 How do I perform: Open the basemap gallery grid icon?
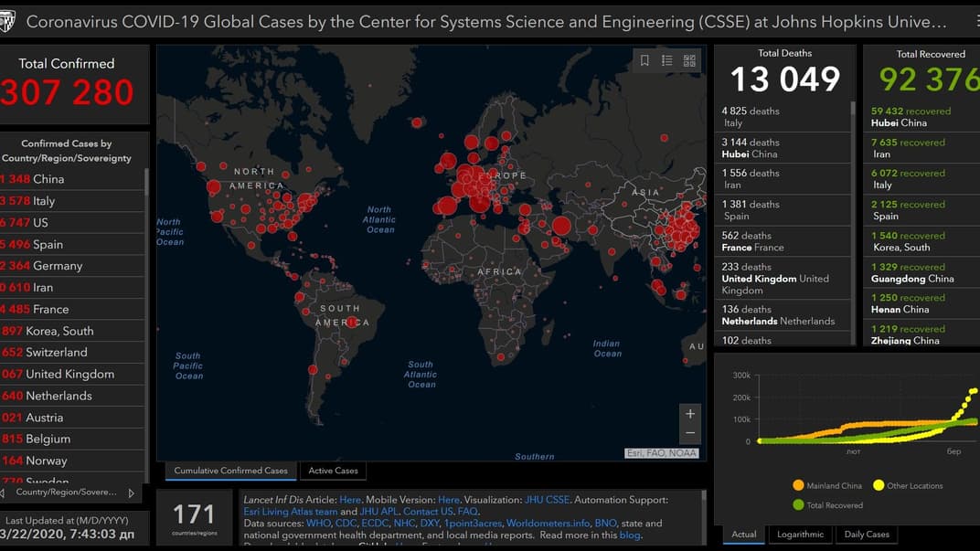pyautogui.click(x=689, y=60)
